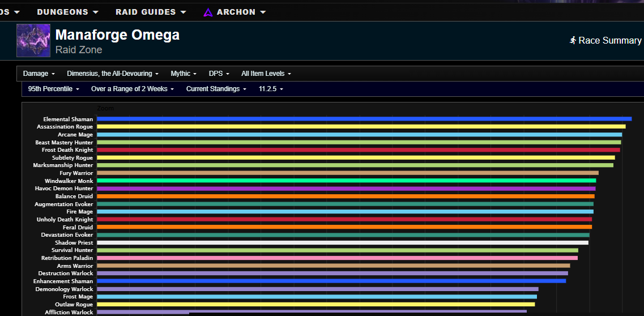Click the Frost Death Knight label
Image resolution: width=644 pixels, height=316 pixels.
tap(67, 150)
